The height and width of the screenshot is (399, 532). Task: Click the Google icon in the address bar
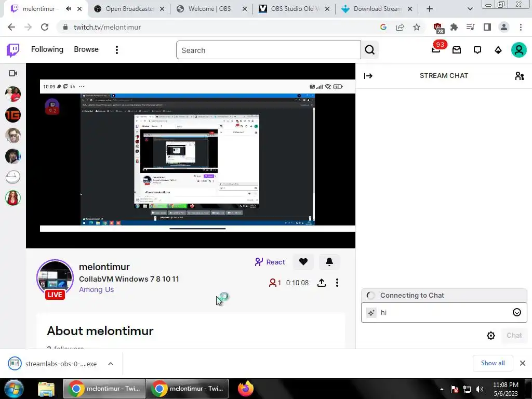(383, 27)
